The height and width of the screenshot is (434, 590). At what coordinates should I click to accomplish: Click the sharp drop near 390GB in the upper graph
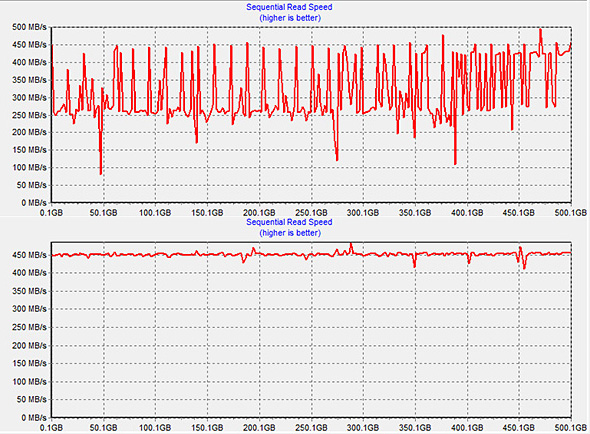455,163
